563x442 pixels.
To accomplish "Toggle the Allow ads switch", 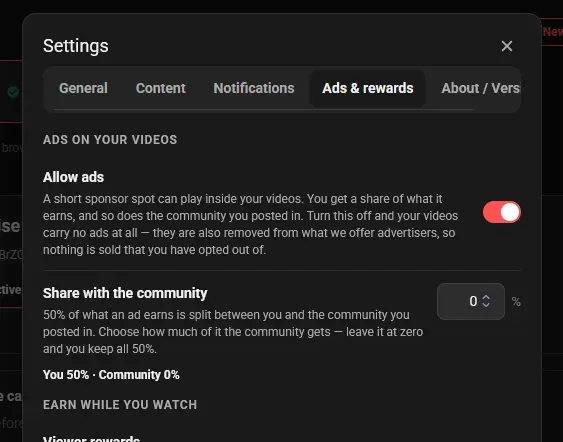I will pyautogui.click(x=502, y=212).
